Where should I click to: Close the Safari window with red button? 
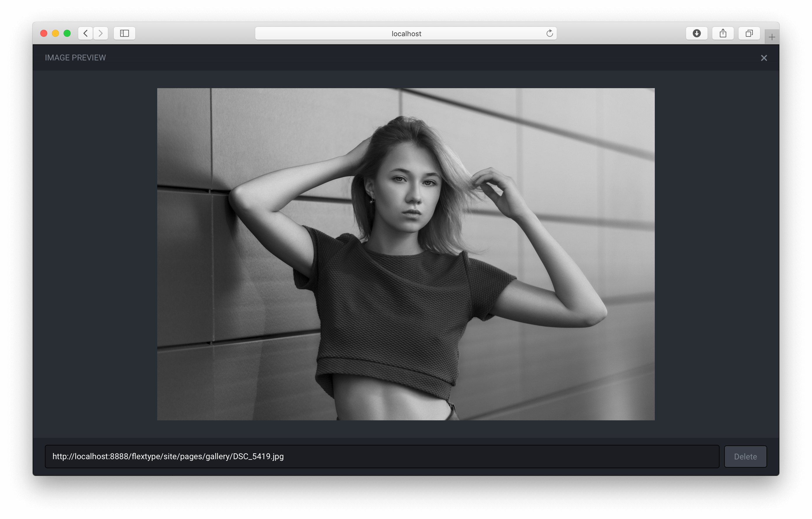(44, 33)
